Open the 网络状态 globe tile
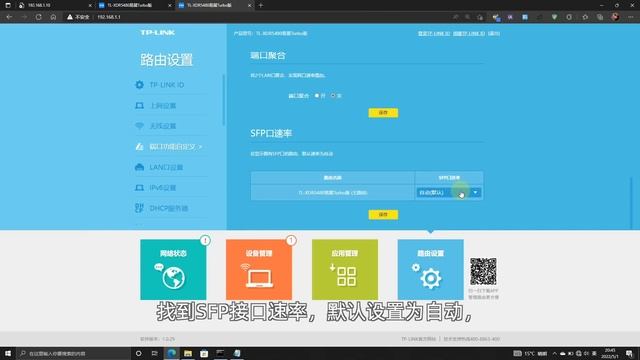The height and width of the screenshot is (360, 640). tap(173, 269)
